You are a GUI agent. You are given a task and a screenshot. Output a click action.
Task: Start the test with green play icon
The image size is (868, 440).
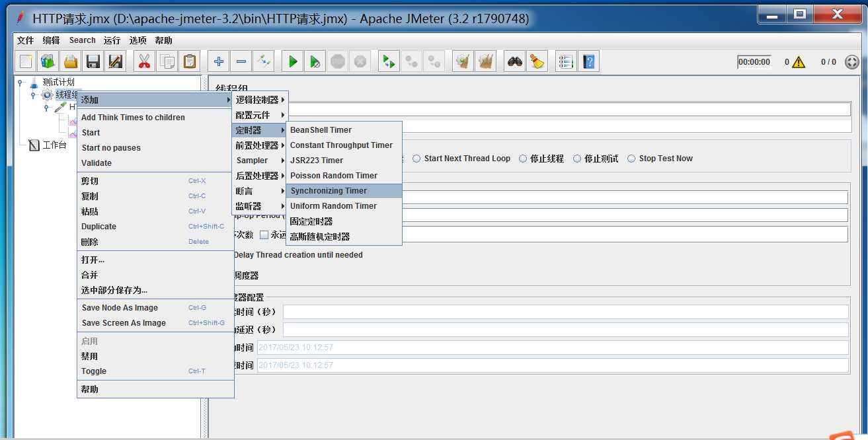point(293,62)
